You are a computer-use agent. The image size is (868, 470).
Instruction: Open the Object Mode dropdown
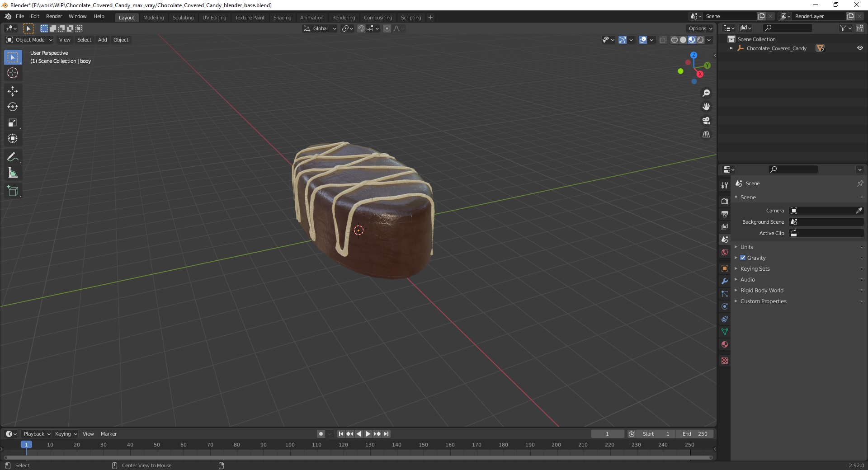(x=29, y=40)
